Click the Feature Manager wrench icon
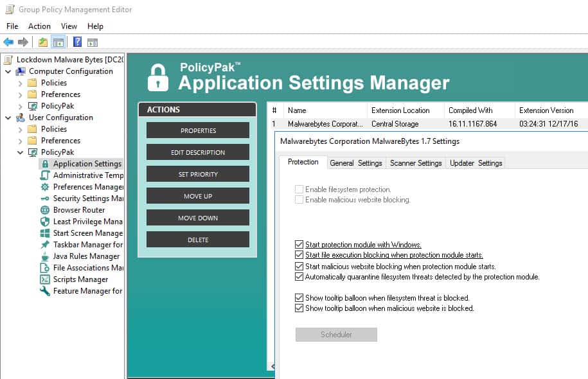Image resolution: width=588 pixels, height=379 pixels. [x=45, y=291]
